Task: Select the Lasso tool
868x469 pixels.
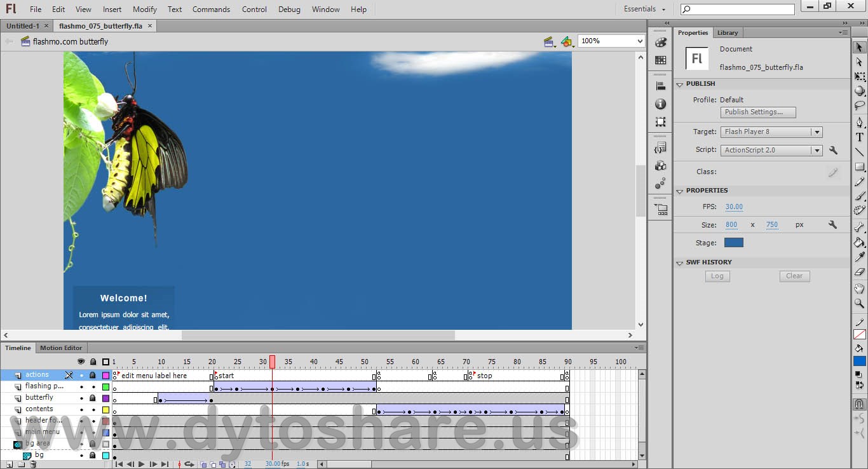Action: tap(859, 105)
